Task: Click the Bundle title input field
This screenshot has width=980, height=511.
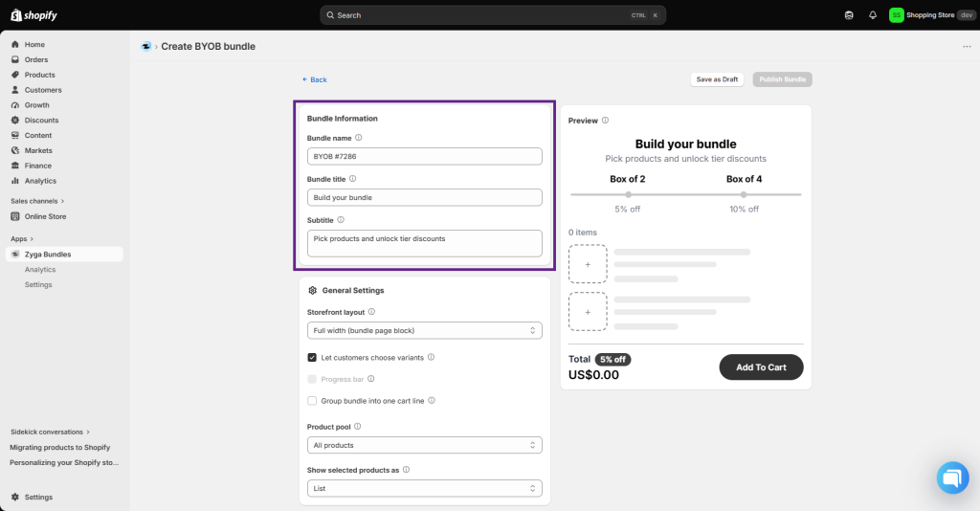Action: pos(424,197)
